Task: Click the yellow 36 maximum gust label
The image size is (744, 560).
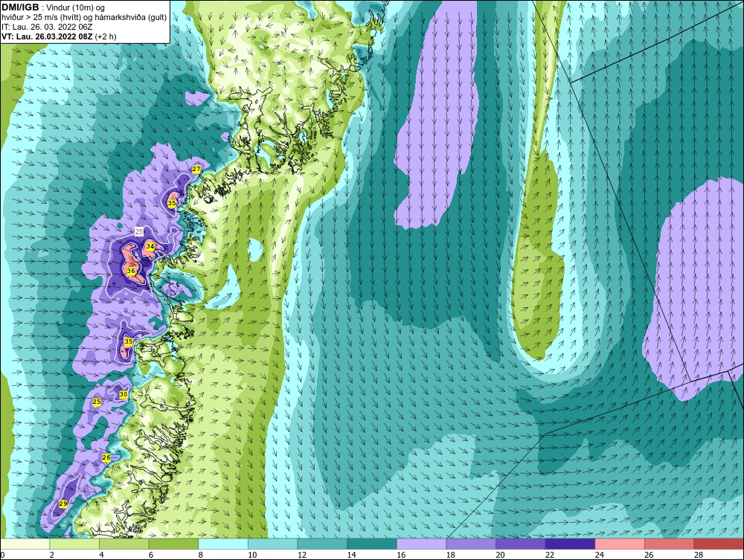Action: tap(131, 271)
